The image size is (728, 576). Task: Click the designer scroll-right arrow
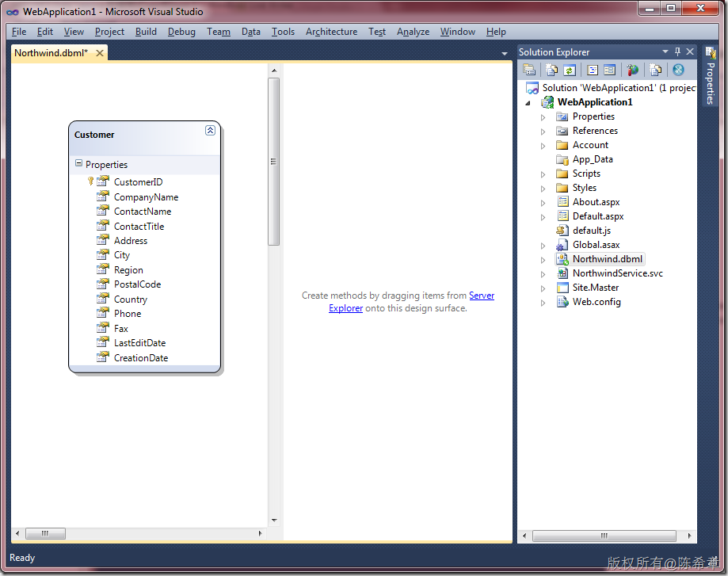tap(260, 533)
